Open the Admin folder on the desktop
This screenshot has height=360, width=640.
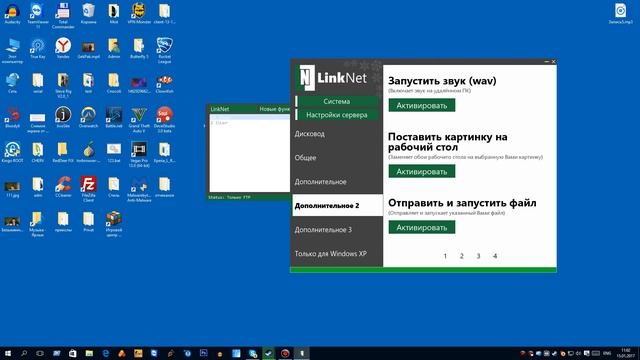(114, 48)
